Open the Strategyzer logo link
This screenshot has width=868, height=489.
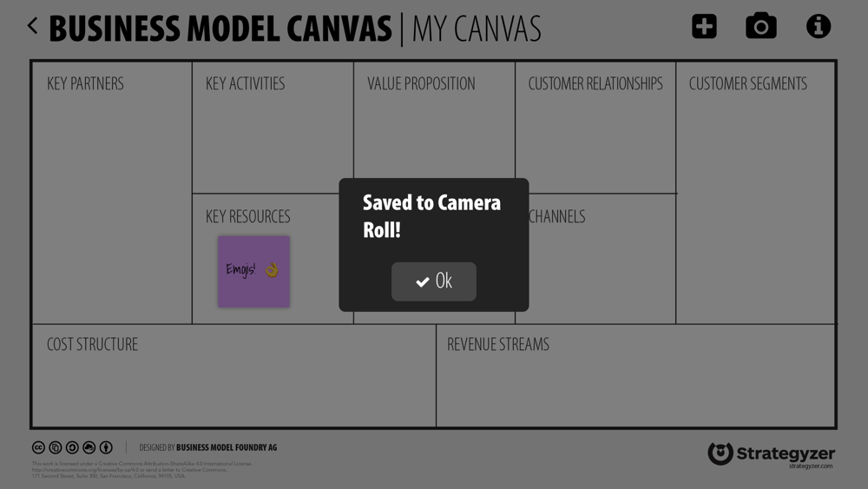pyautogui.click(x=771, y=453)
